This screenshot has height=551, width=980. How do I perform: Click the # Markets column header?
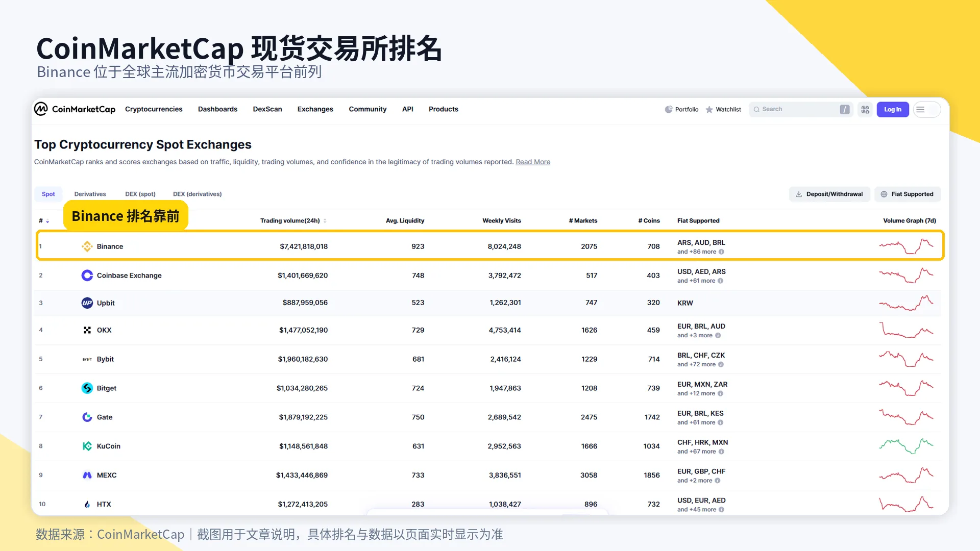[x=583, y=221]
